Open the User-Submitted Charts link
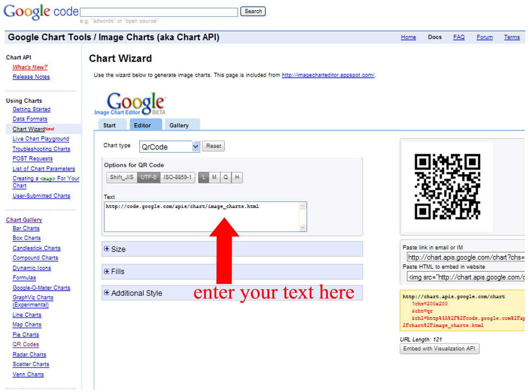The width and height of the screenshot is (532, 392). pyautogui.click(x=41, y=196)
